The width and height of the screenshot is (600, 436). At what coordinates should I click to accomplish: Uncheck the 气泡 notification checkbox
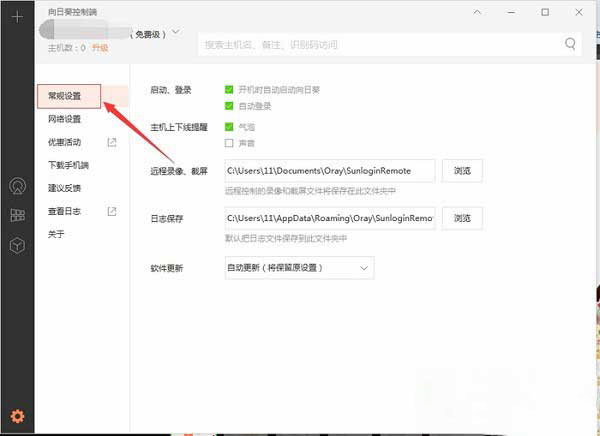point(229,127)
